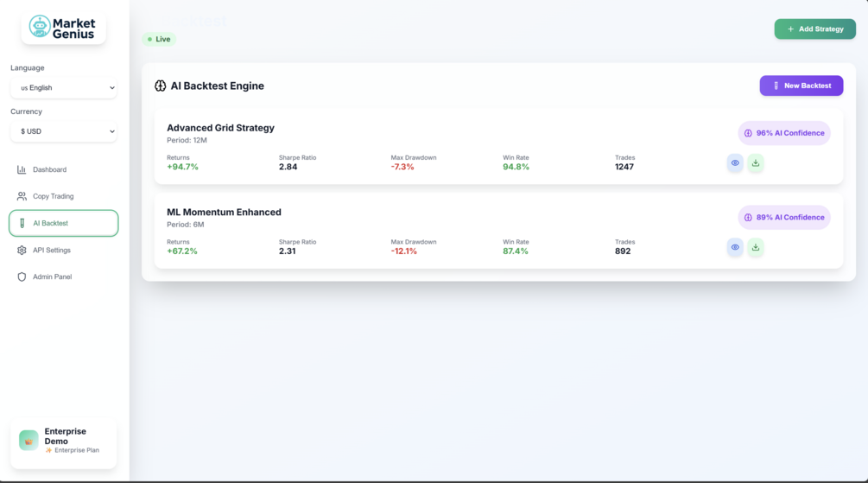Click the Dashboard bar chart icon
This screenshot has width=868, height=483.
point(22,169)
